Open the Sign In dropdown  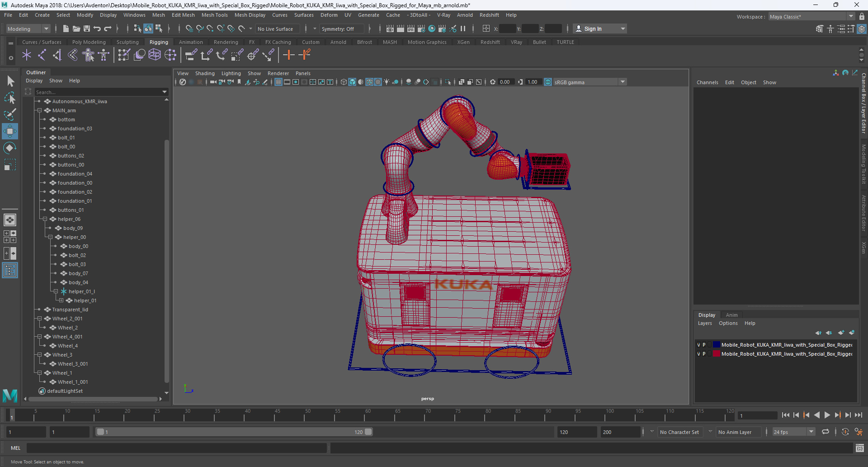click(x=600, y=29)
